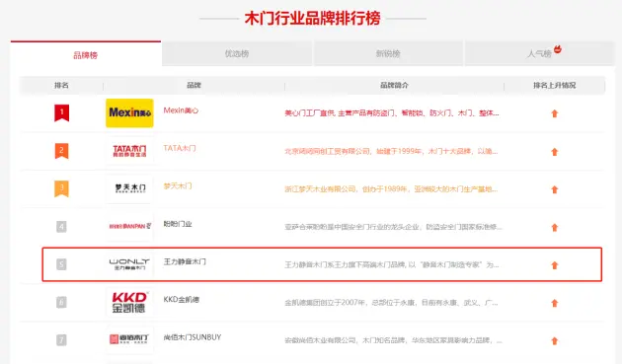
Task: Open the PANPAN brand logo
Action: coord(129,227)
